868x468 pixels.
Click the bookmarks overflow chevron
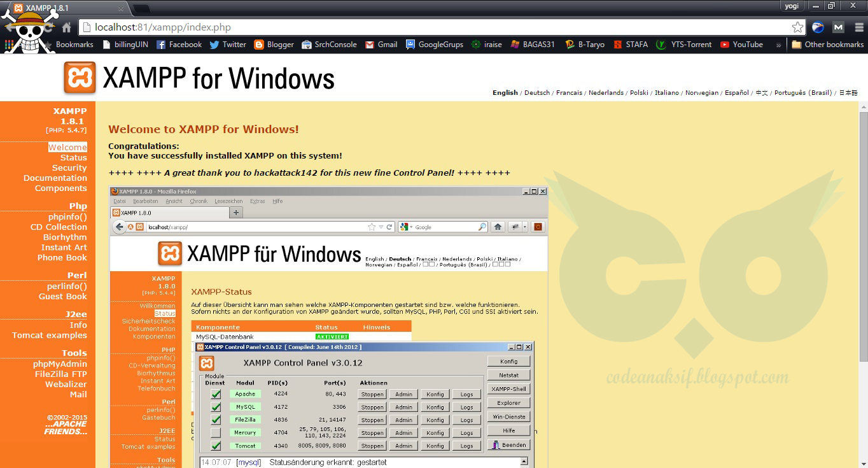(x=778, y=45)
